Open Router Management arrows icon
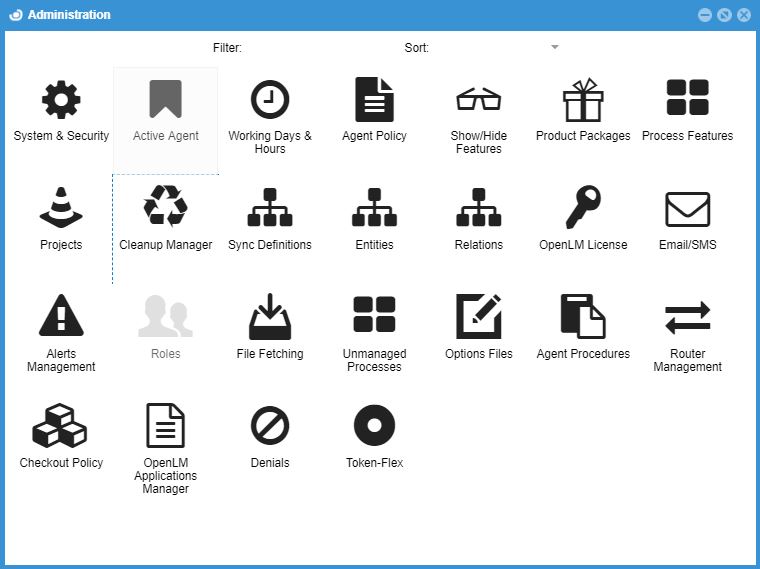Viewport: 760px width, 569px height. (x=687, y=317)
